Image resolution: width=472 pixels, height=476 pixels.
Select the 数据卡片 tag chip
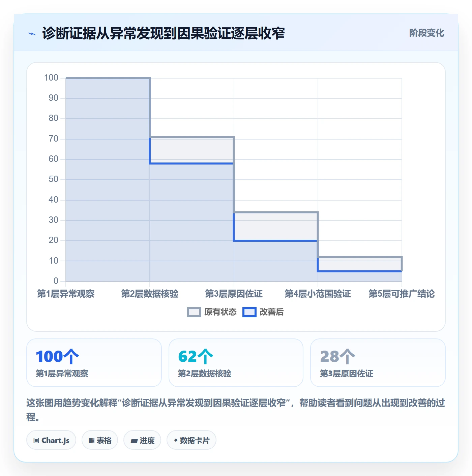[191, 440]
